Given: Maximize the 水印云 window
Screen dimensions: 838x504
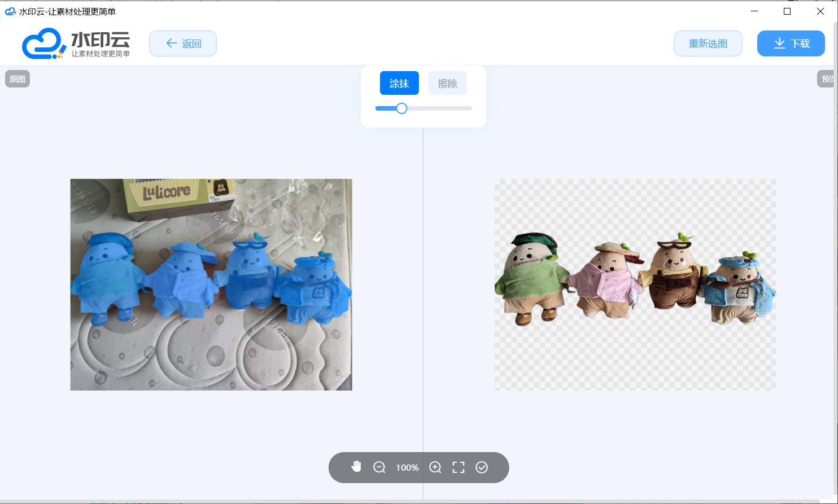Looking at the screenshot, I should point(787,11).
